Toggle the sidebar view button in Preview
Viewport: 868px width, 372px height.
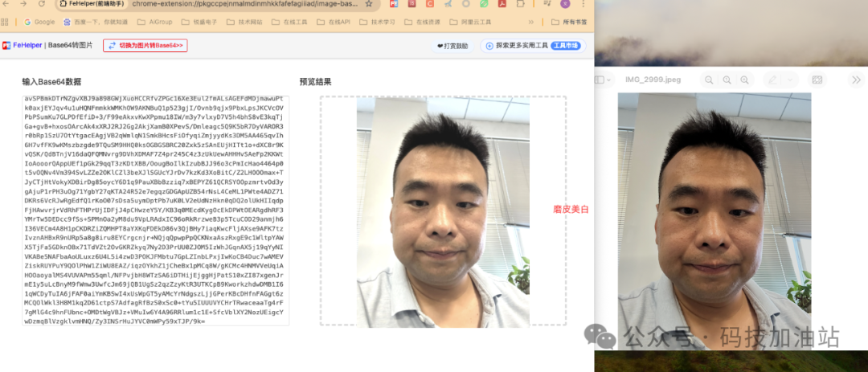(x=599, y=80)
